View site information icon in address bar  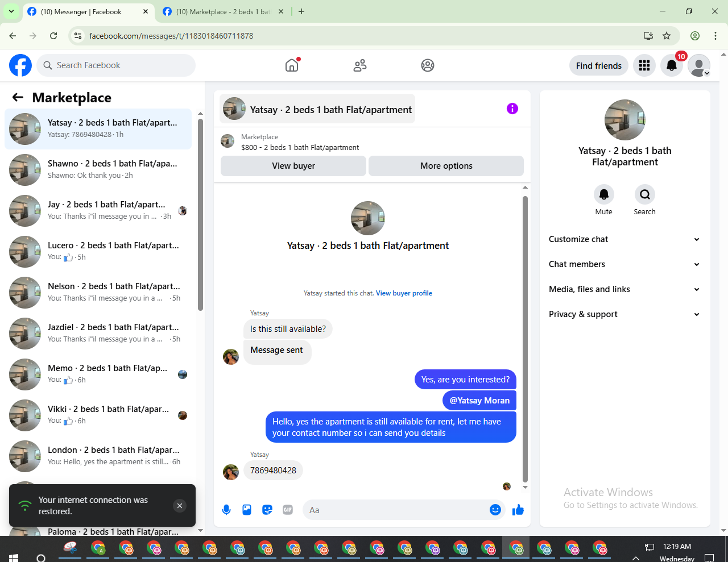point(78,36)
